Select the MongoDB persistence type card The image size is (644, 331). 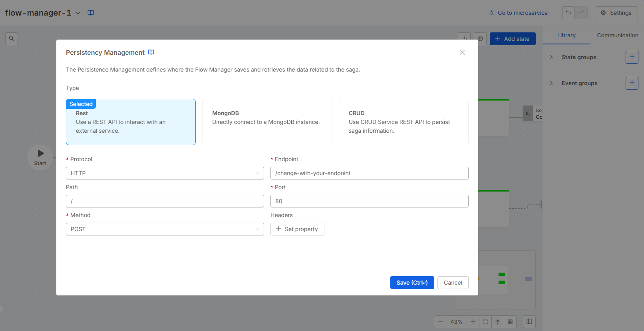tap(267, 122)
